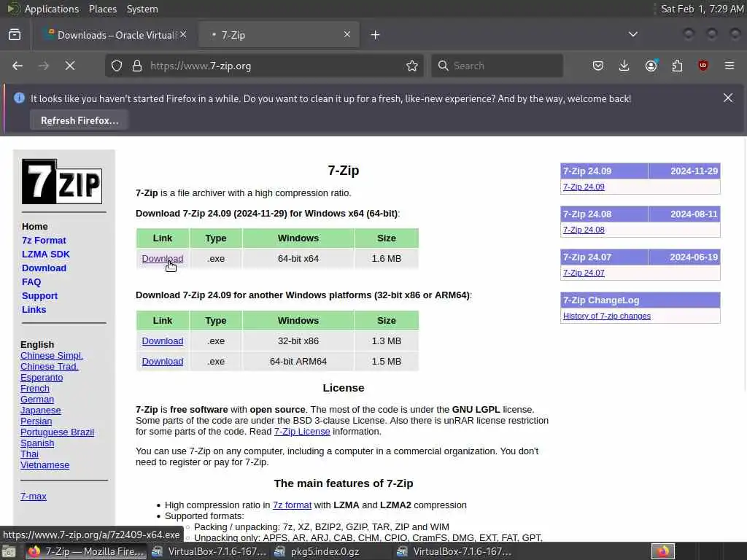Open the 7-Zip 24.08 news link
The image size is (747, 560).
click(584, 230)
